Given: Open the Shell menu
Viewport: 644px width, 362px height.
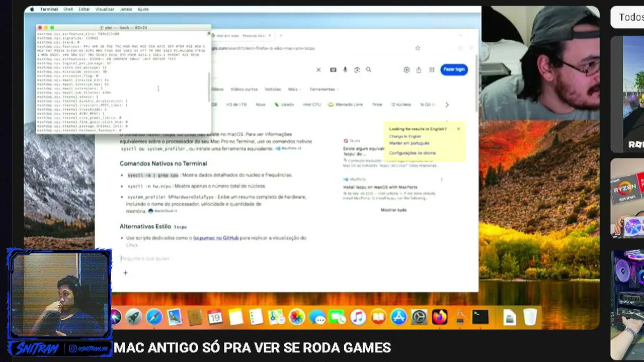Looking at the screenshot, I should coord(68,9).
